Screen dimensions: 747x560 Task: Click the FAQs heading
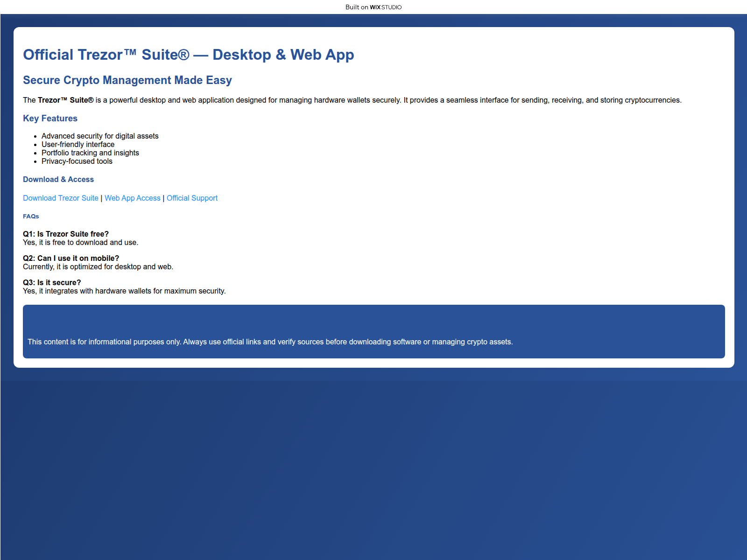pos(31,217)
